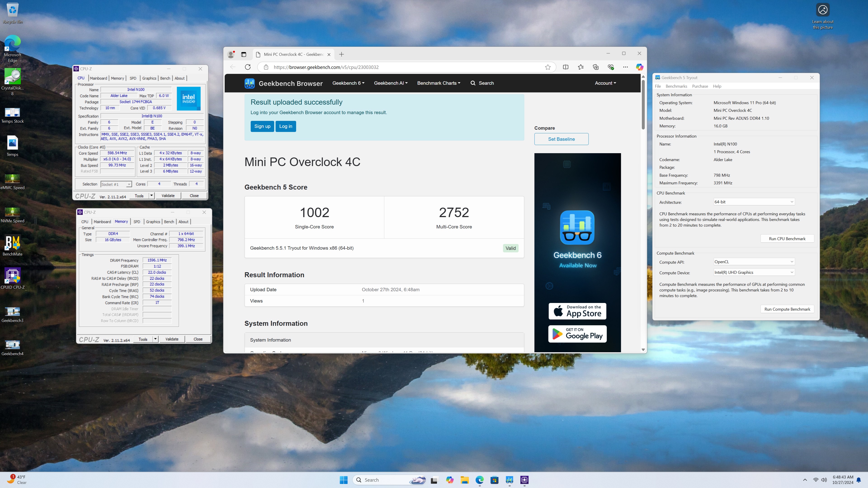This screenshot has width=868, height=488.
Task: Open Microsoft Store from the taskbar
Action: point(494,480)
